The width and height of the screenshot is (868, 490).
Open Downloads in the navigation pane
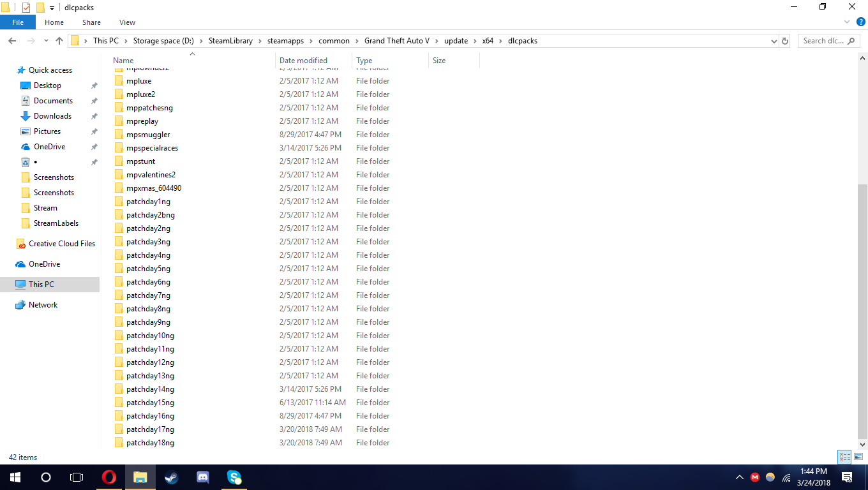(52, 116)
